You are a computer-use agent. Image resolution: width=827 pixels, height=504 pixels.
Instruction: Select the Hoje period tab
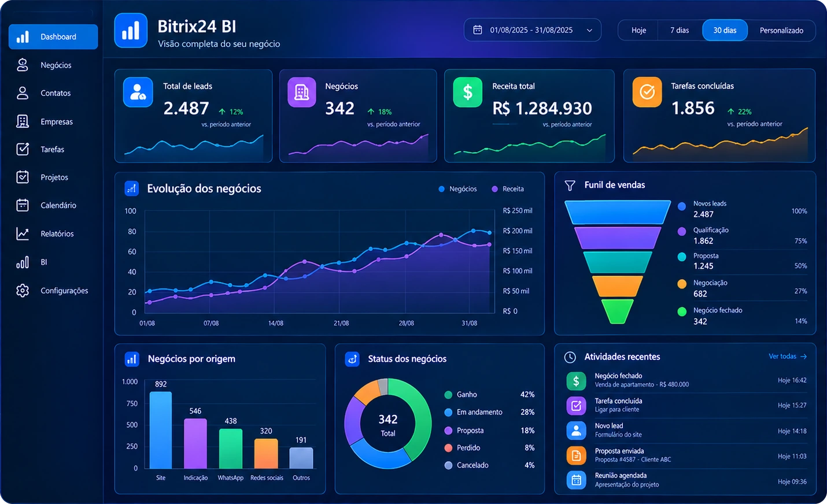point(638,31)
